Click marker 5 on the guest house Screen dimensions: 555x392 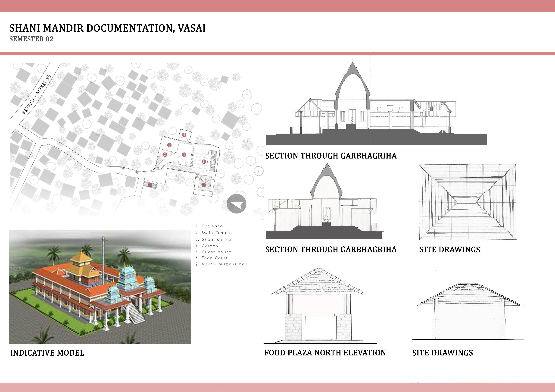point(184,135)
